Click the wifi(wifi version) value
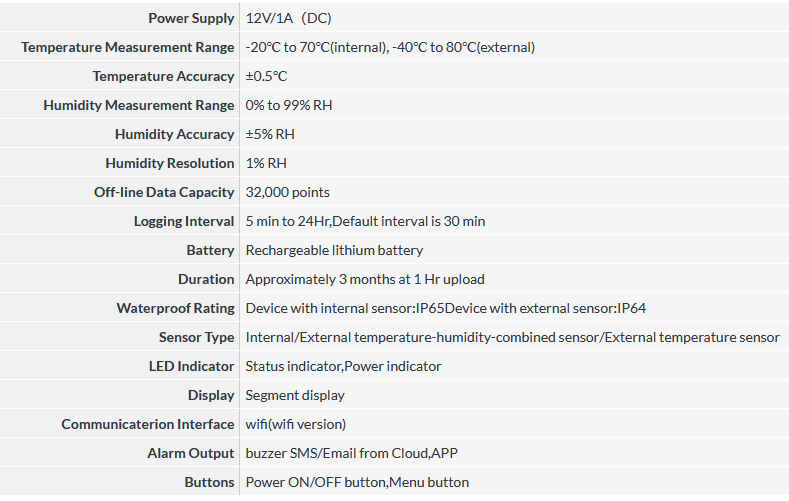 [x=295, y=424]
